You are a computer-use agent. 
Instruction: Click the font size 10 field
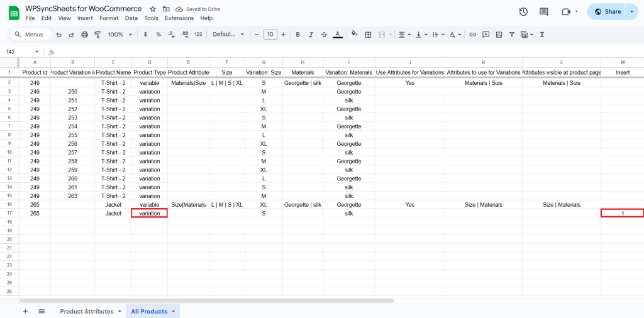pyautogui.click(x=270, y=35)
